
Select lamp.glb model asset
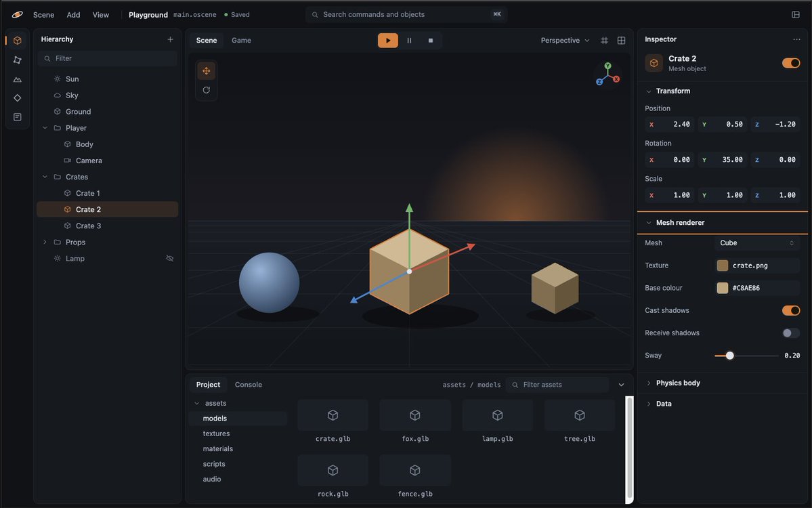498,422
